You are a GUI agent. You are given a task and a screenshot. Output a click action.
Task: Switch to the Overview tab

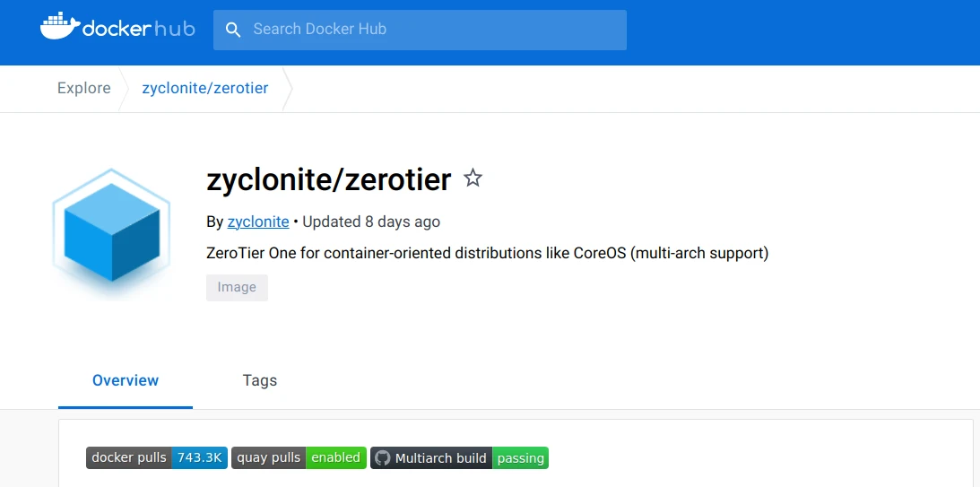126,380
